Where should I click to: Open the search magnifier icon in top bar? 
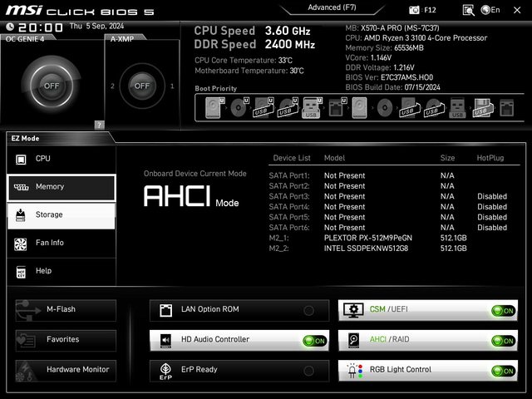(x=469, y=10)
